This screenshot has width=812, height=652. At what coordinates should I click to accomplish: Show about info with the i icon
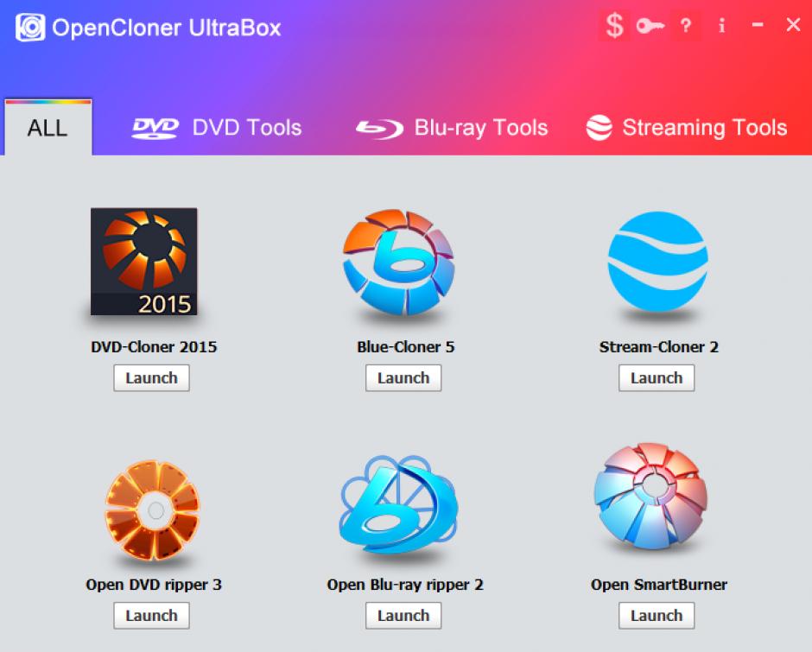click(x=721, y=25)
